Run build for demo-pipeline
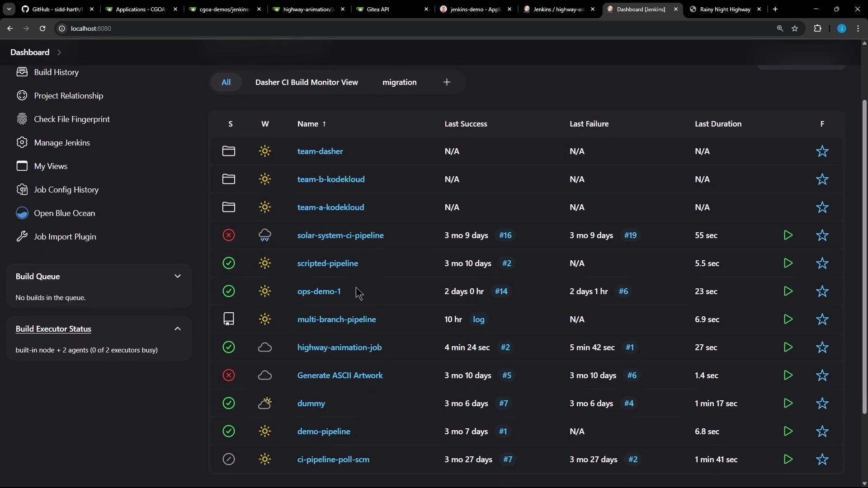The image size is (868, 488). [788, 432]
